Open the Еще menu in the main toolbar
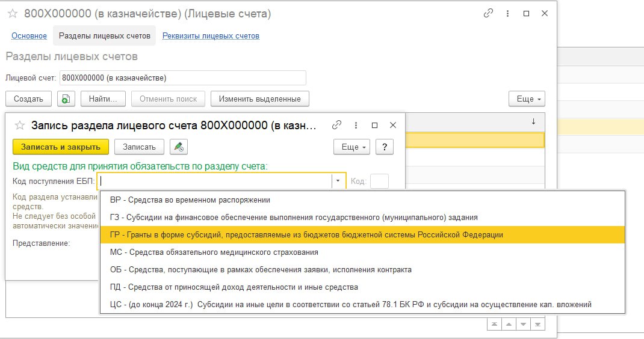Screen dimensions: 644x339 pos(527,99)
